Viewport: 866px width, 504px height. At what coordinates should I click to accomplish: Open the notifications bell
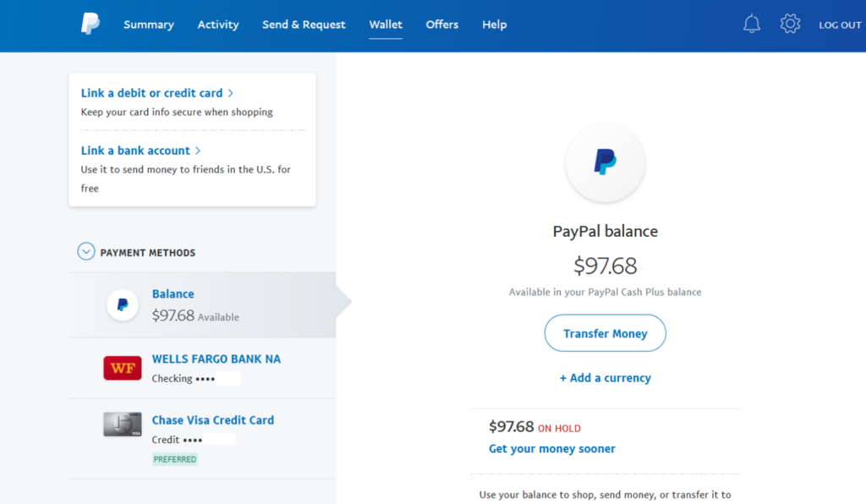pos(751,24)
